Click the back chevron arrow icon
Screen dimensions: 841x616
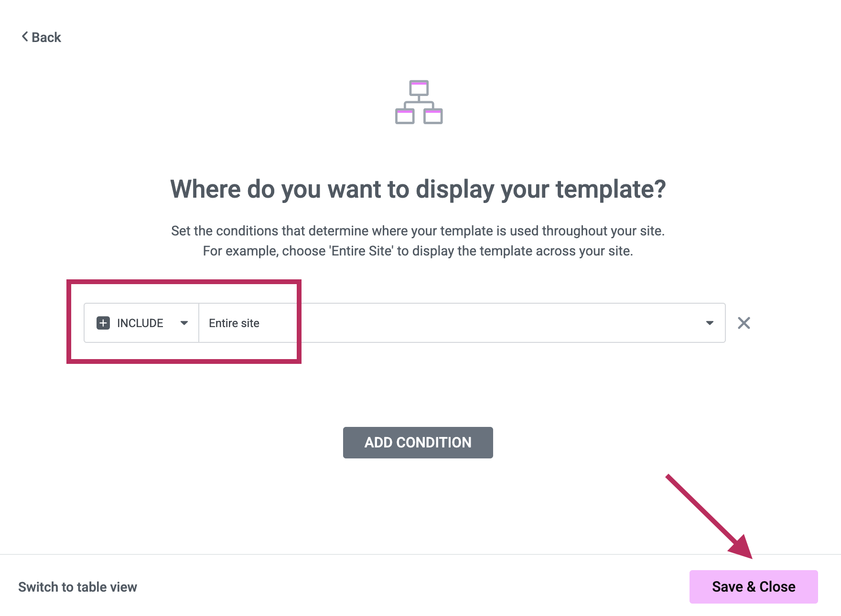[25, 37]
